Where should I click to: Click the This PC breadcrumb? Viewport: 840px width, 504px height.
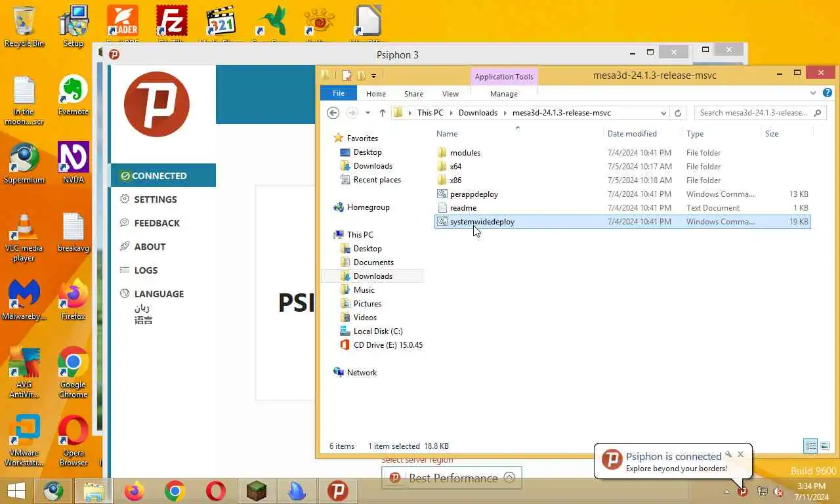point(430,113)
